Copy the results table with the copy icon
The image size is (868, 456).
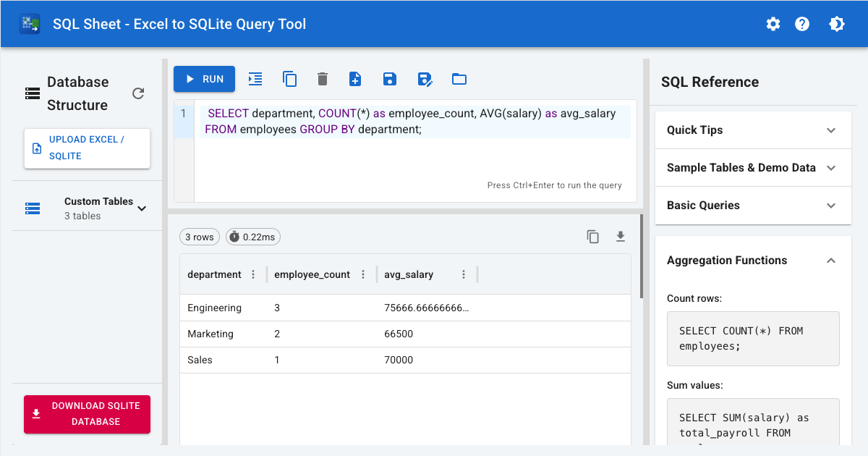point(592,237)
